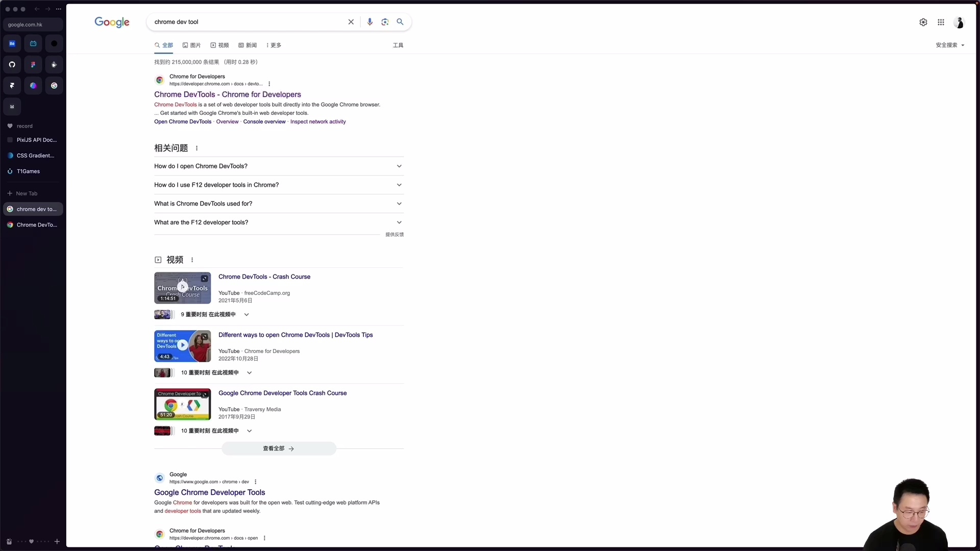Open the 更多 search menu

pyautogui.click(x=274, y=45)
